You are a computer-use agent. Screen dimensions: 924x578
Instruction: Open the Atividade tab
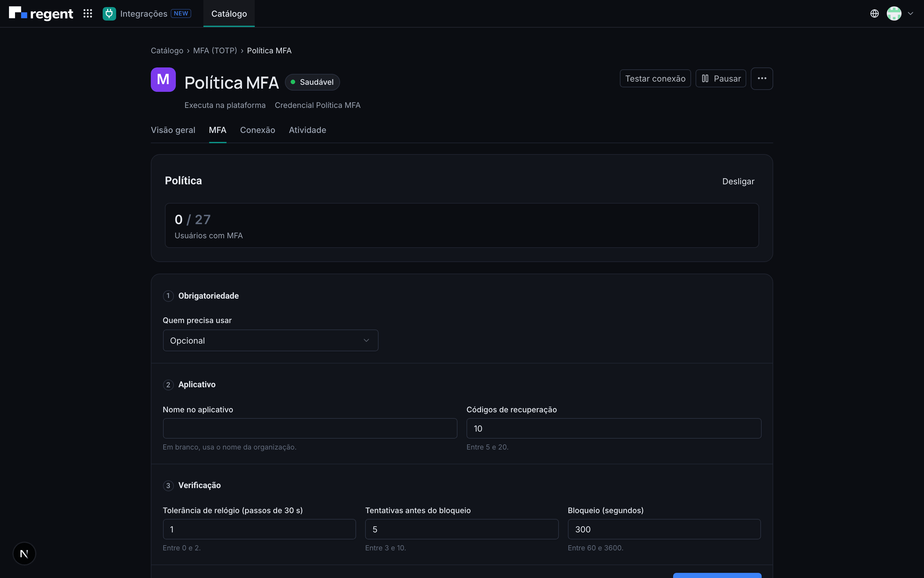pos(307,130)
